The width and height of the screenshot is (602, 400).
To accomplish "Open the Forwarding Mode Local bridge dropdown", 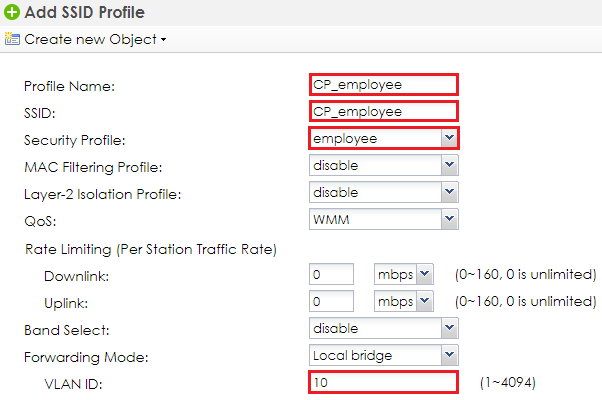I will point(449,355).
